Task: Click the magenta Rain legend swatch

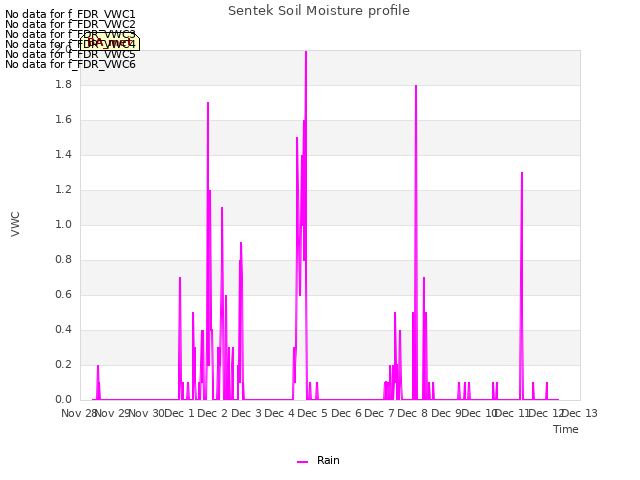Action: (x=302, y=462)
